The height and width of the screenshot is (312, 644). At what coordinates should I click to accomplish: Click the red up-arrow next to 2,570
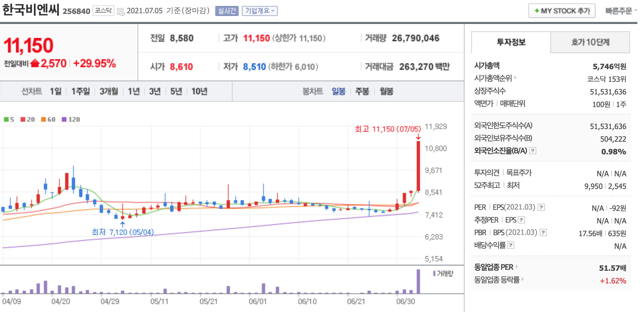point(35,63)
